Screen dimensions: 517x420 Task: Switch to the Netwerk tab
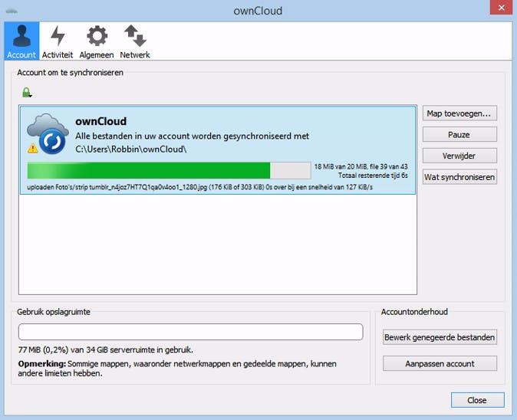click(135, 41)
